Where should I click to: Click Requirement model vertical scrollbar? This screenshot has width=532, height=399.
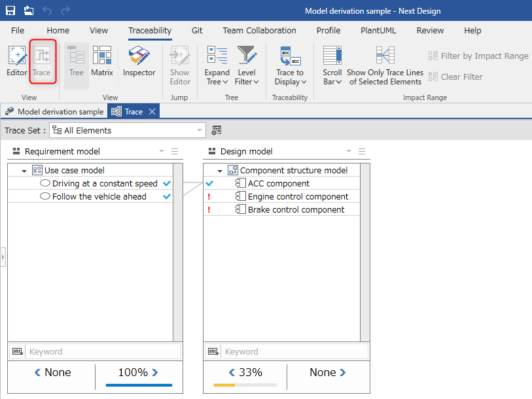(178, 252)
